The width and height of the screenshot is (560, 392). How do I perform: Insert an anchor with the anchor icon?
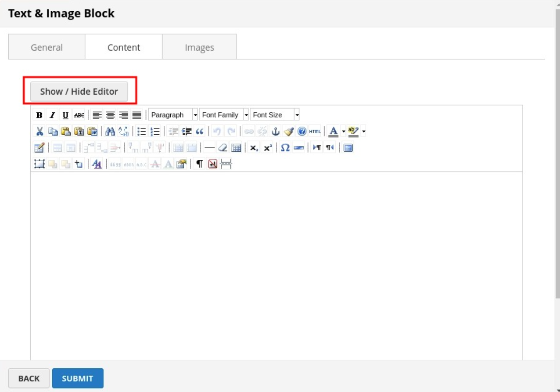275,131
